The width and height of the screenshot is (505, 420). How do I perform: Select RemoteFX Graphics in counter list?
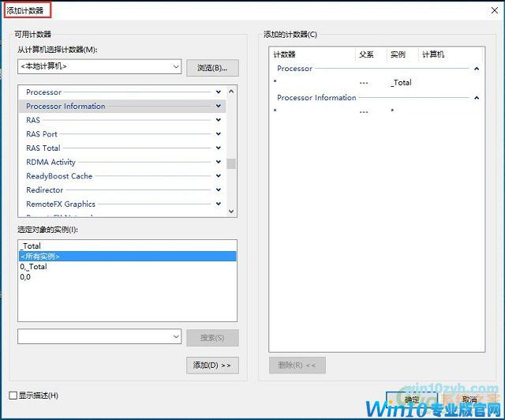click(x=122, y=204)
